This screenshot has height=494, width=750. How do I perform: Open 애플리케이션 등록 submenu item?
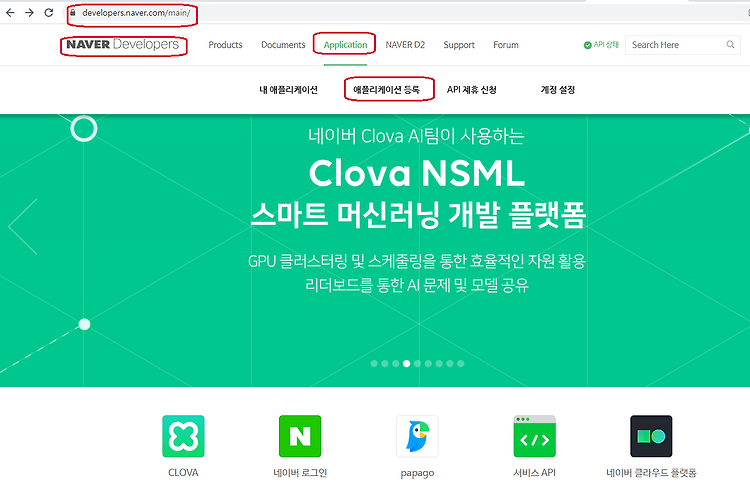pos(386,89)
